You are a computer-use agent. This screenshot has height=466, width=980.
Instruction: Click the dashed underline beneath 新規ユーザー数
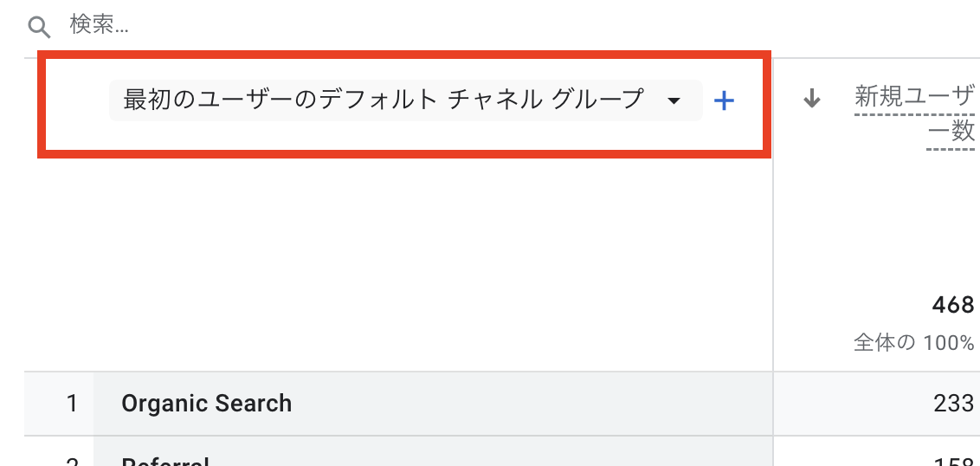click(914, 115)
